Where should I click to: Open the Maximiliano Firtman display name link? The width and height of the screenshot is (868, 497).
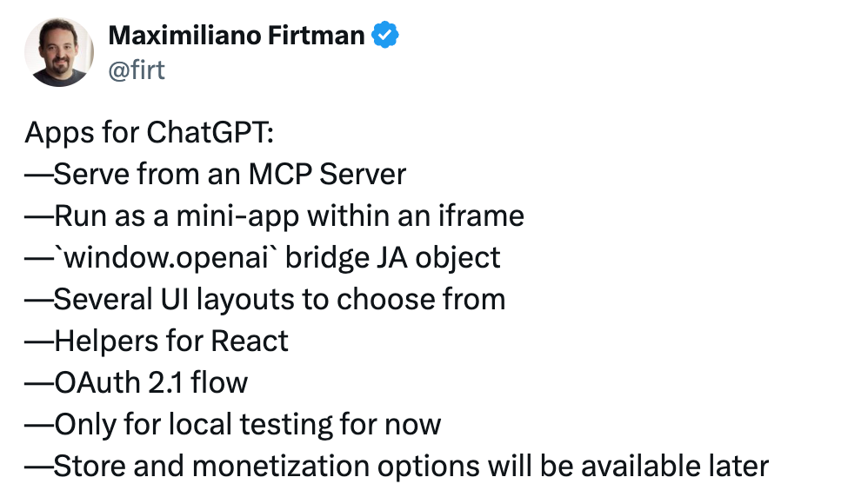click(236, 36)
